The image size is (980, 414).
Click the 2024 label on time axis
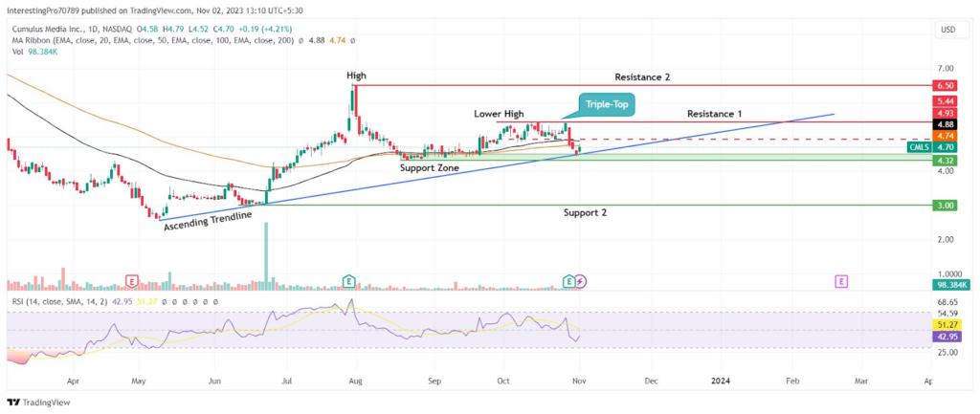(x=722, y=380)
